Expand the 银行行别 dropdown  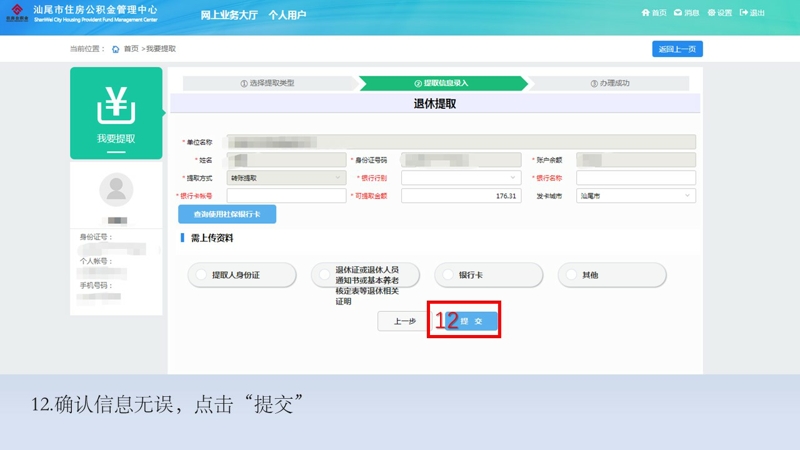[x=461, y=178]
